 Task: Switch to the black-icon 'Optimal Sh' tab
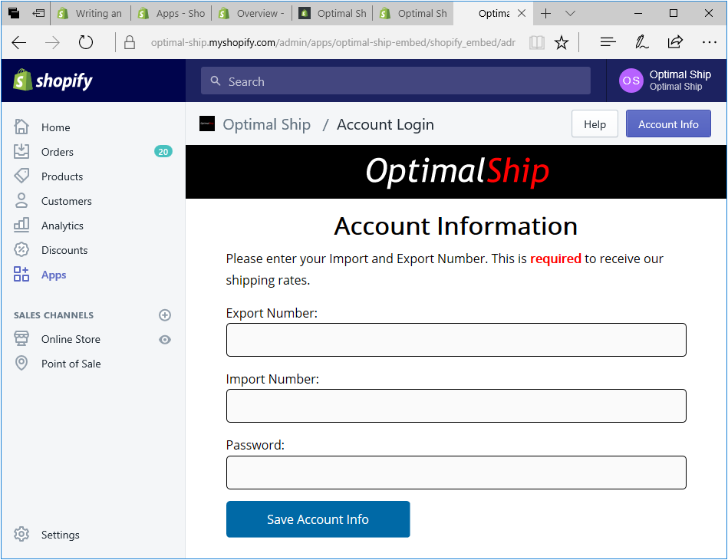(333, 14)
